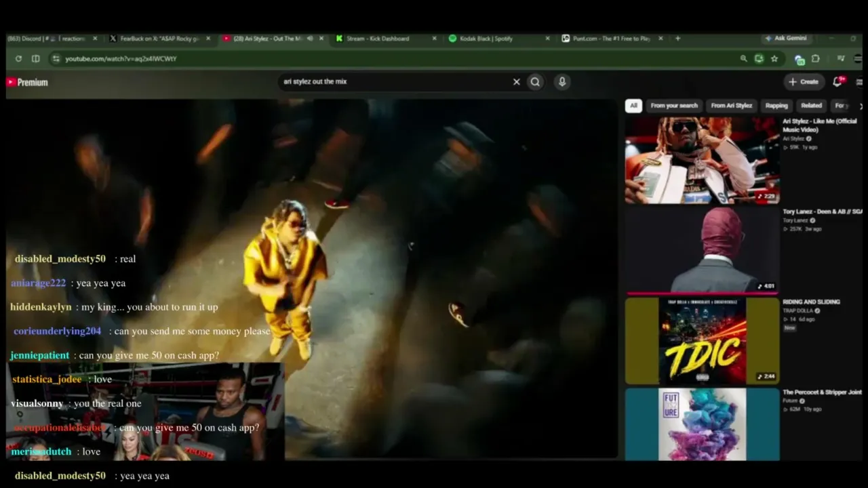This screenshot has height=488, width=868.
Task: Select the From your search chip
Action: click(x=674, y=106)
